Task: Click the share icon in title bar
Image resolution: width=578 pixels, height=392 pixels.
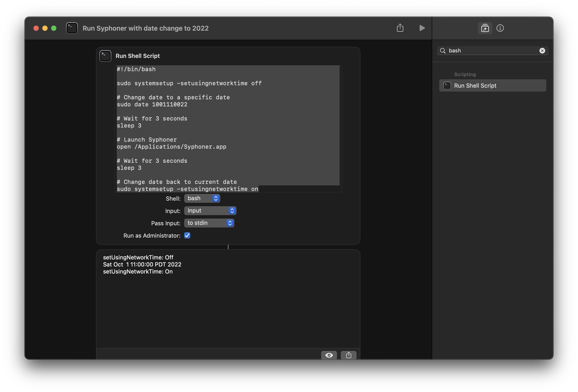Action: (400, 28)
